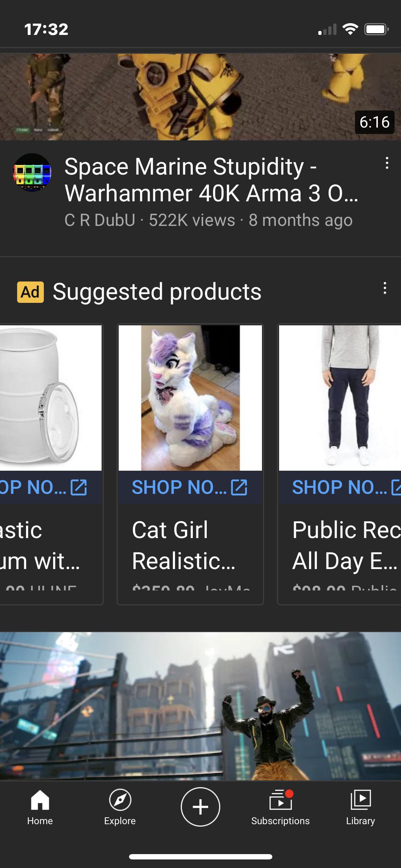Click Shop Now under Cat Girl product
The height and width of the screenshot is (868, 401).
179,487
